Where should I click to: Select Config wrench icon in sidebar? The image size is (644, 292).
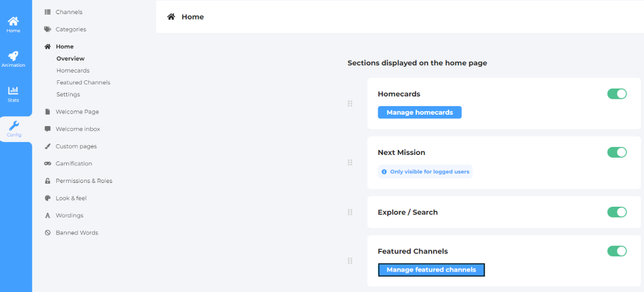click(x=13, y=126)
